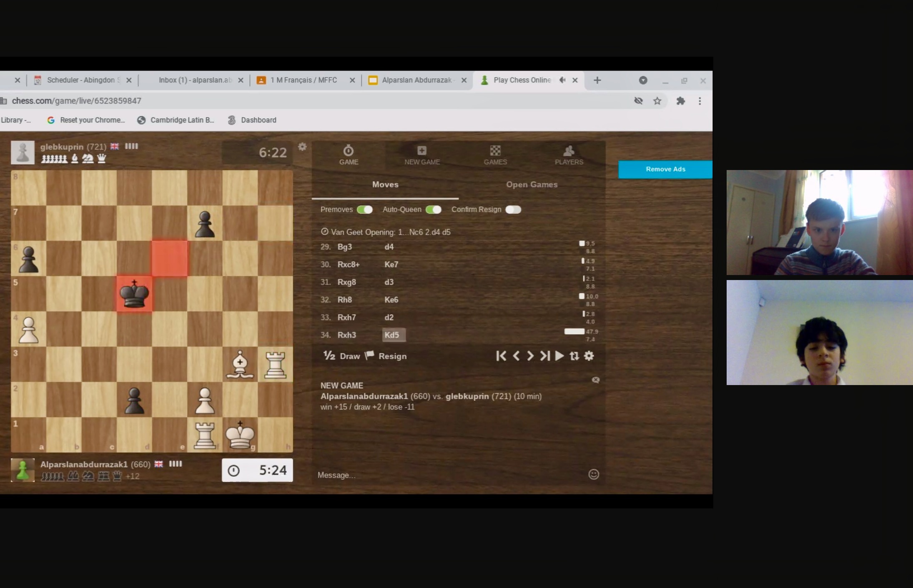This screenshot has width=913, height=588.
Task: Open the Cambridge Latin bookmark
Action: point(176,120)
